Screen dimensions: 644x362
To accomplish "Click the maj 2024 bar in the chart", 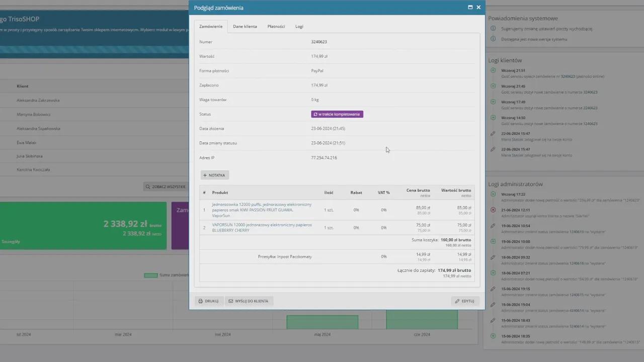I will tap(322, 322).
